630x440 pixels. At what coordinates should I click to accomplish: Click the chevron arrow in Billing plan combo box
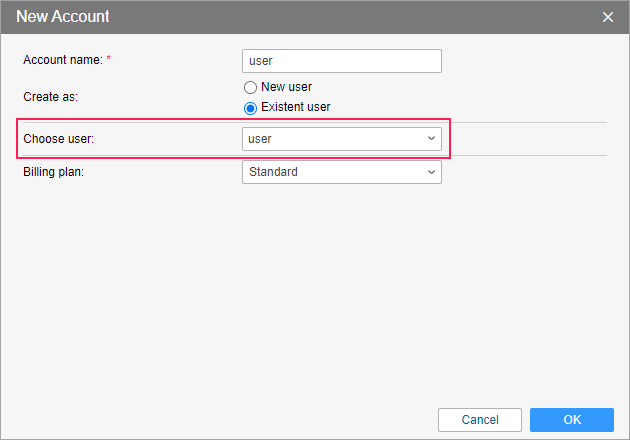click(431, 172)
